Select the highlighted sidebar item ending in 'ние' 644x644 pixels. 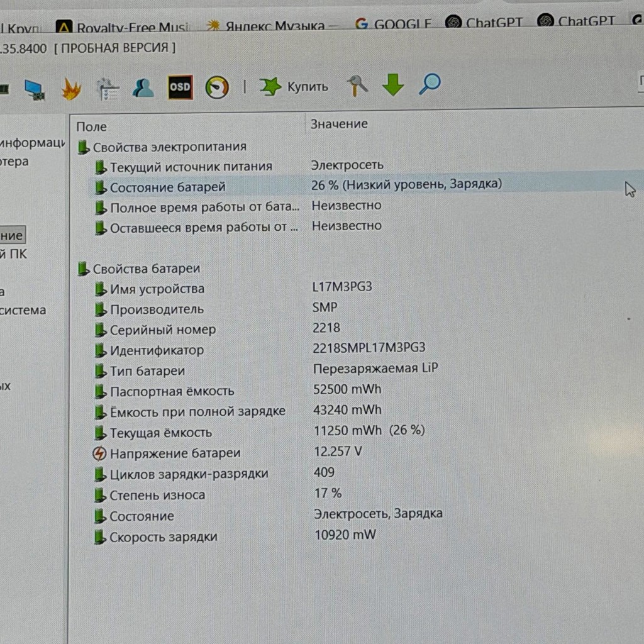click(x=13, y=235)
